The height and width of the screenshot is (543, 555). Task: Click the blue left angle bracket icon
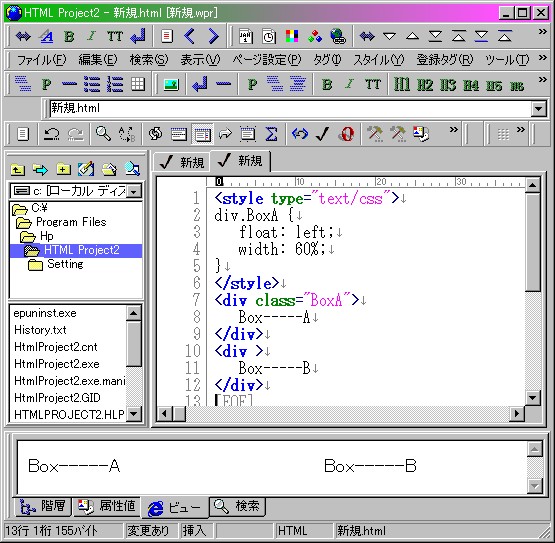(x=190, y=36)
